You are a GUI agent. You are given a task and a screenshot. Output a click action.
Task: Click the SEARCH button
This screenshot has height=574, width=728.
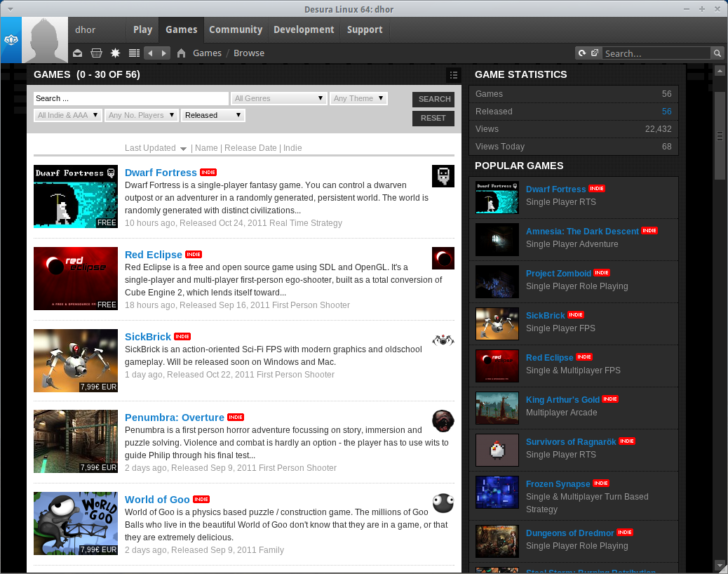click(x=434, y=99)
